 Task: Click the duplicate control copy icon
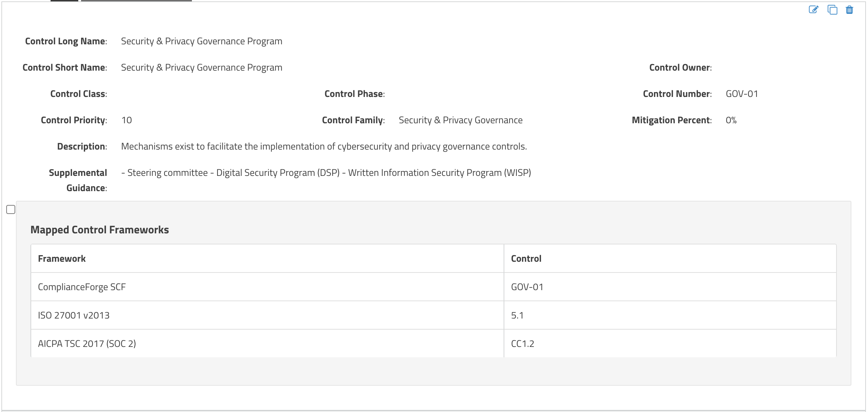pyautogui.click(x=832, y=10)
